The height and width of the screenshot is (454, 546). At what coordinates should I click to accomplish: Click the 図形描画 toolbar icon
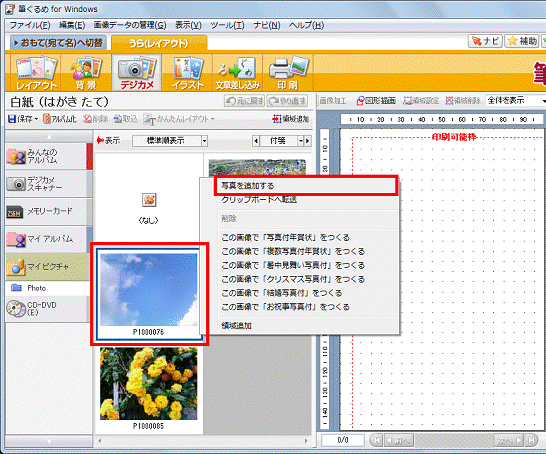pos(376,101)
